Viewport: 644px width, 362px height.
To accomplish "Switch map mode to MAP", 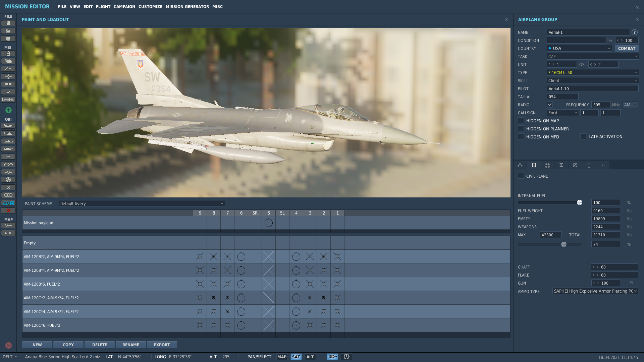I will tap(282, 357).
